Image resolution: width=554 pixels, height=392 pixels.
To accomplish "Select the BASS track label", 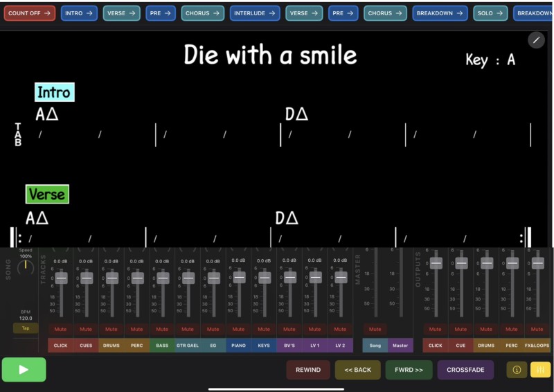I will coord(162,345).
